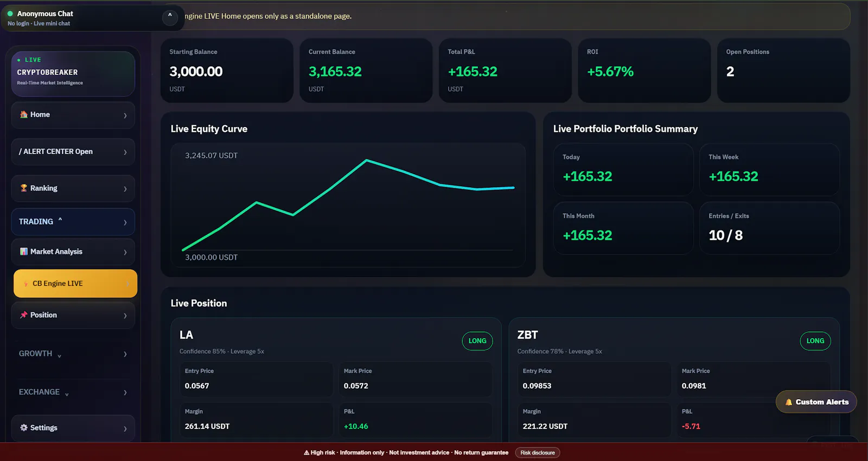Screen dimensions: 868x461
Task: Click the ZBT position title
Action: [528, 335]
